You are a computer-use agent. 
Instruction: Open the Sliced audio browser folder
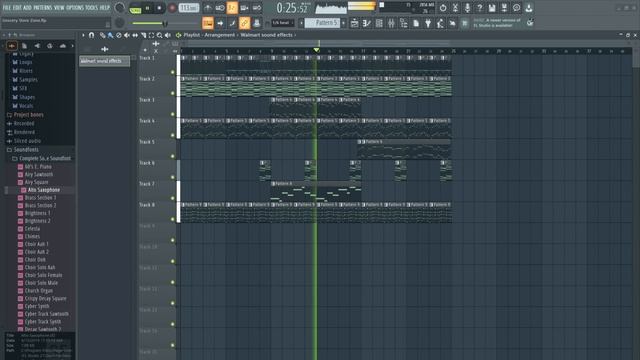click(27, 141)
